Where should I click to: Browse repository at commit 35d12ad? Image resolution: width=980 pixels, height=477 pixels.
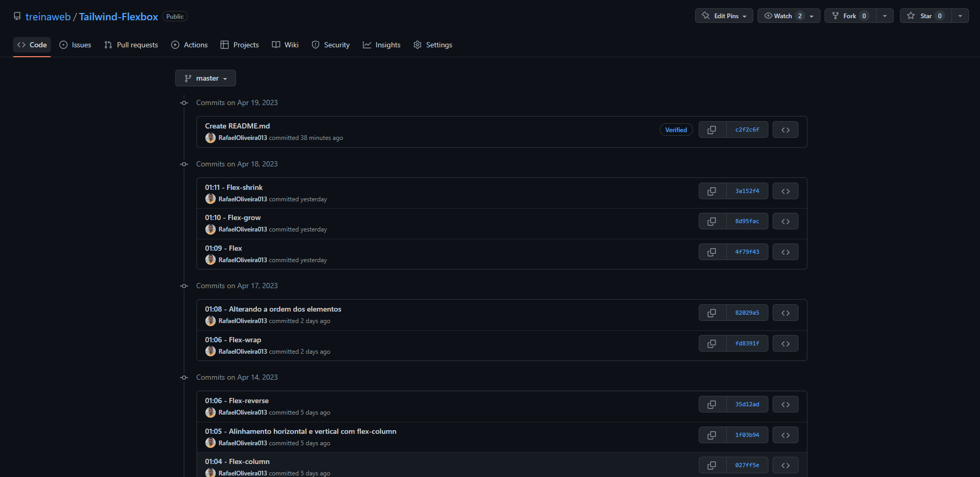[x=785, y=405]
